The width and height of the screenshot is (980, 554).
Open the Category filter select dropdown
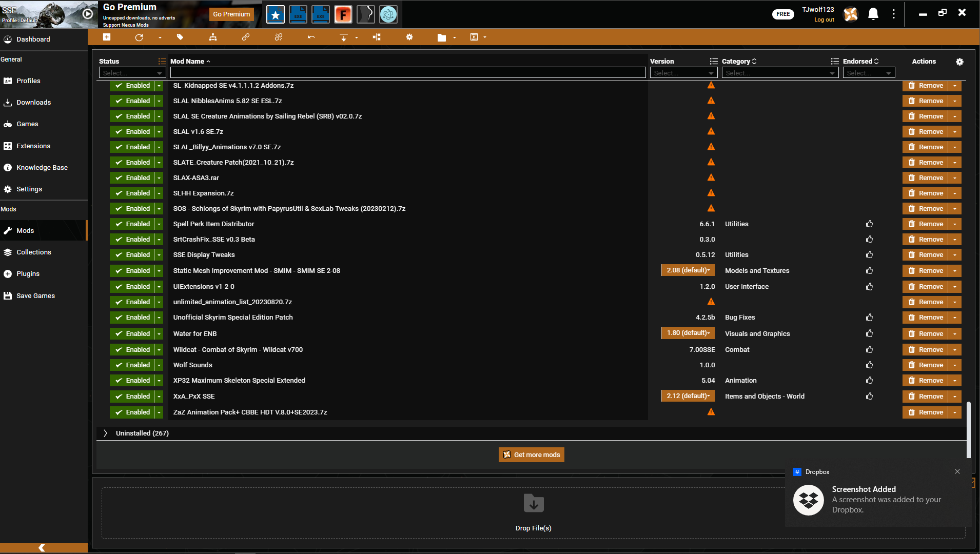[x=780, y=73]
